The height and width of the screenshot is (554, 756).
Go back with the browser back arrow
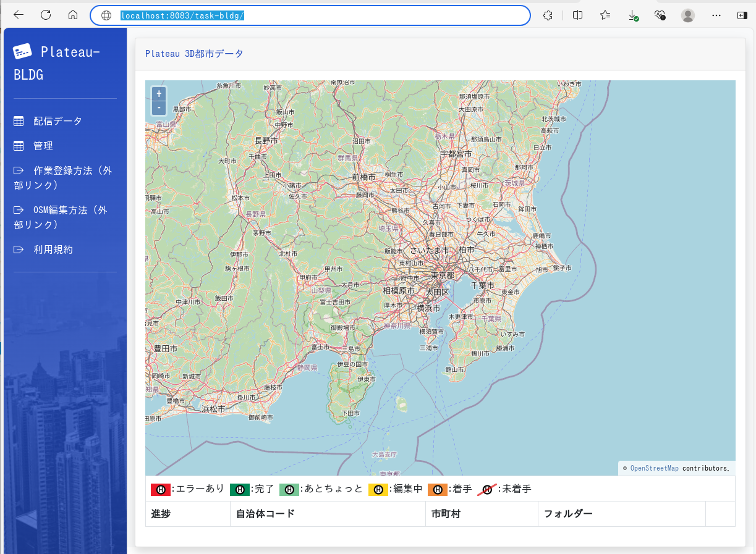(19, 15)
